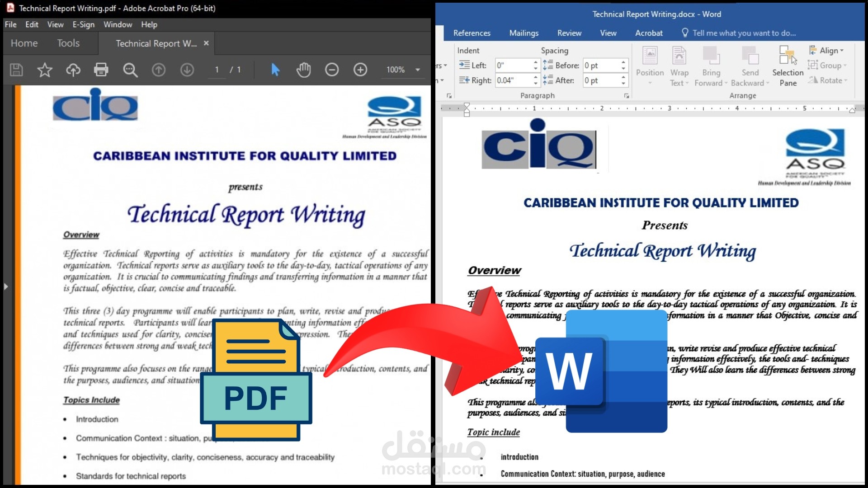Click 'Topics Include' heading in the PDF
Image resolution: width=868 pixels, height=488 pixels.
[x=91, y=400]
